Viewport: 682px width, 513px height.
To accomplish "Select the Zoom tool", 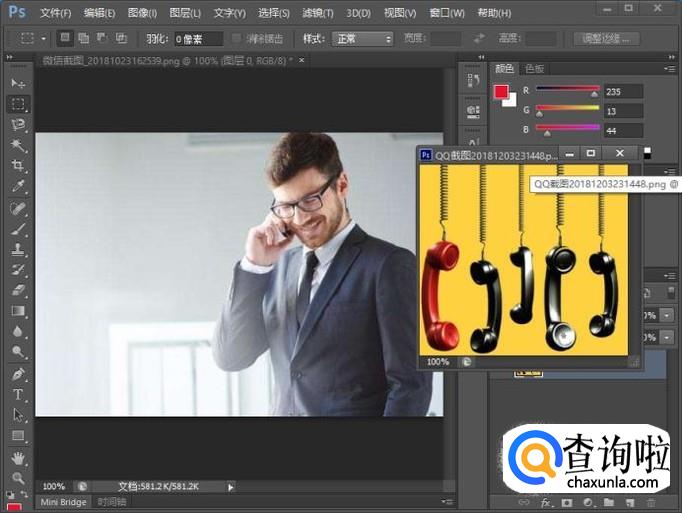I will [18, 478].
